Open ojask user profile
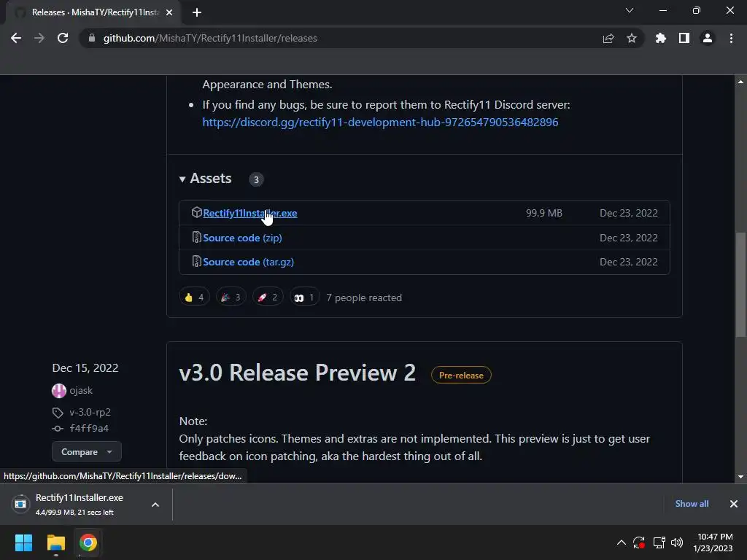 (x=81, y=391)
